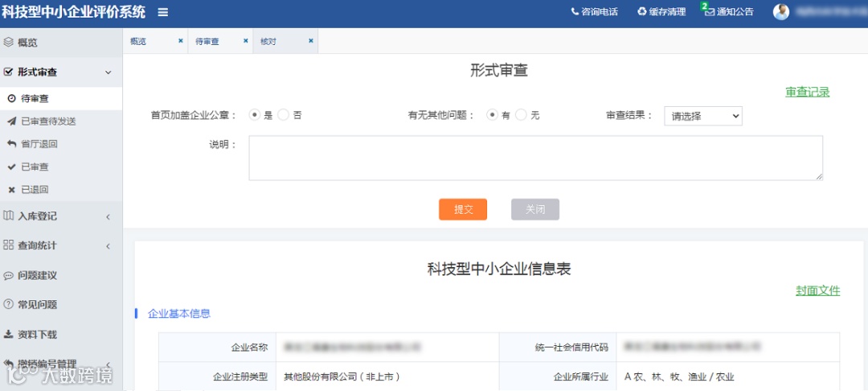Open the 封面文件 link
The height and width of the screenshot is (391, 868).
point(818,290)
